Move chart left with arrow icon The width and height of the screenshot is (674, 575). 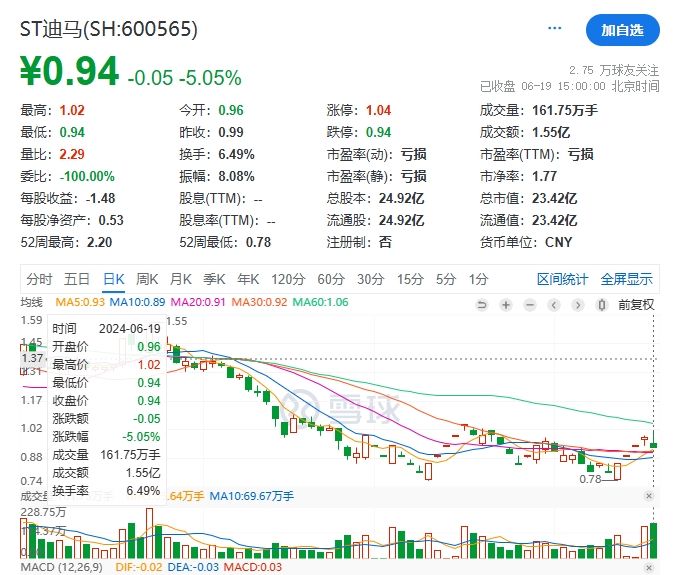click(554, 305)
